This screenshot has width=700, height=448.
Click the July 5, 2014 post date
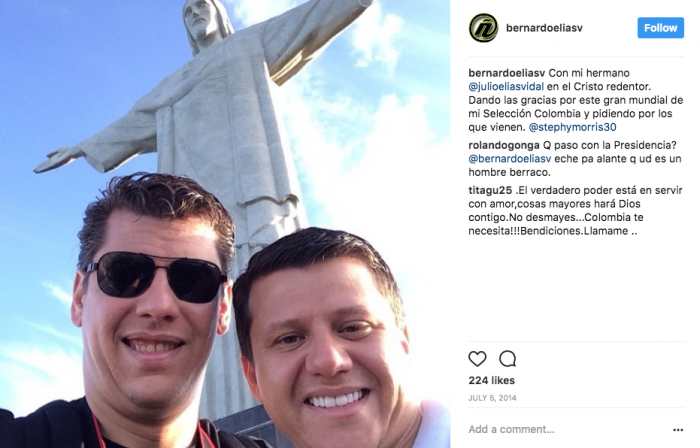[x=492, y=398]
